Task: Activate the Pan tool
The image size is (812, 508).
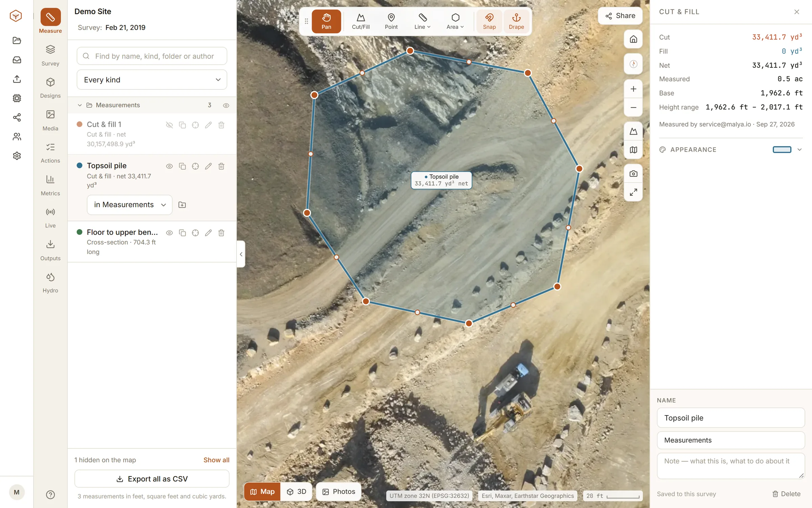Action: tap(326, 21)
